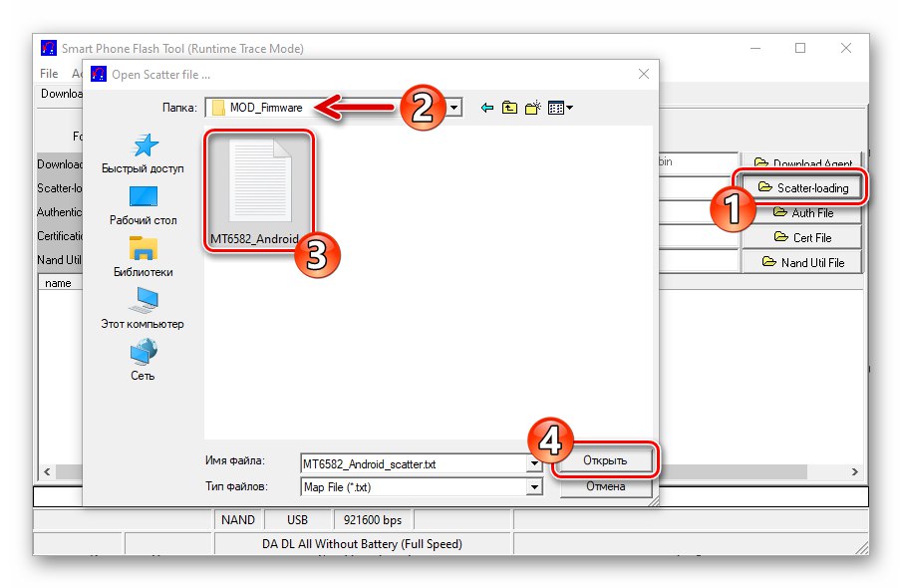This screenshot has height=588, width=902.
Task: Expand the Папка folder dropdown
Action: click(454, 108)
